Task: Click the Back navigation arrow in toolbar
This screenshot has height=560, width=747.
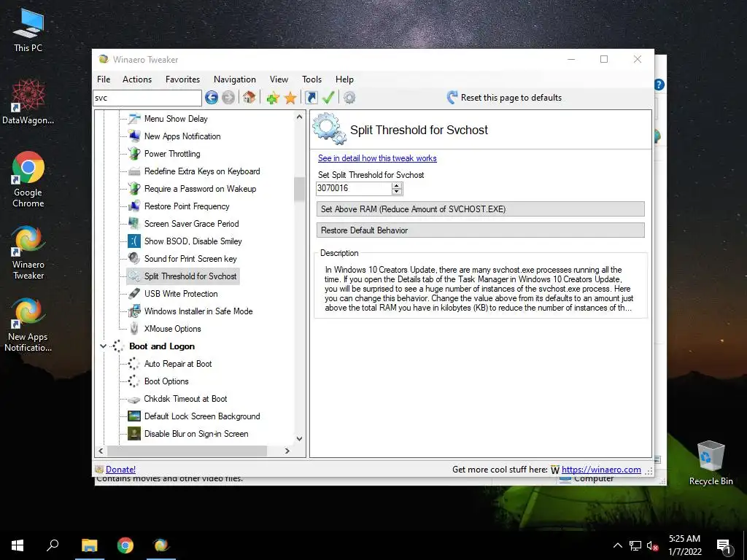Action: pos(212,98)
